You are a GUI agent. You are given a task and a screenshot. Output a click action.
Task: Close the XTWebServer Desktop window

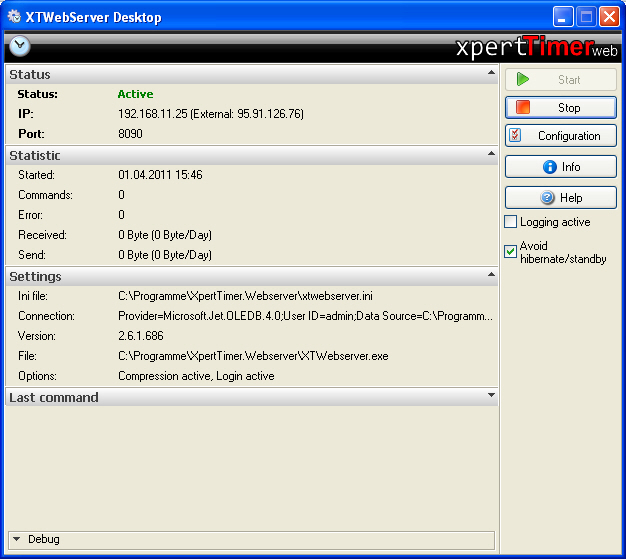(x=609, y=17)
